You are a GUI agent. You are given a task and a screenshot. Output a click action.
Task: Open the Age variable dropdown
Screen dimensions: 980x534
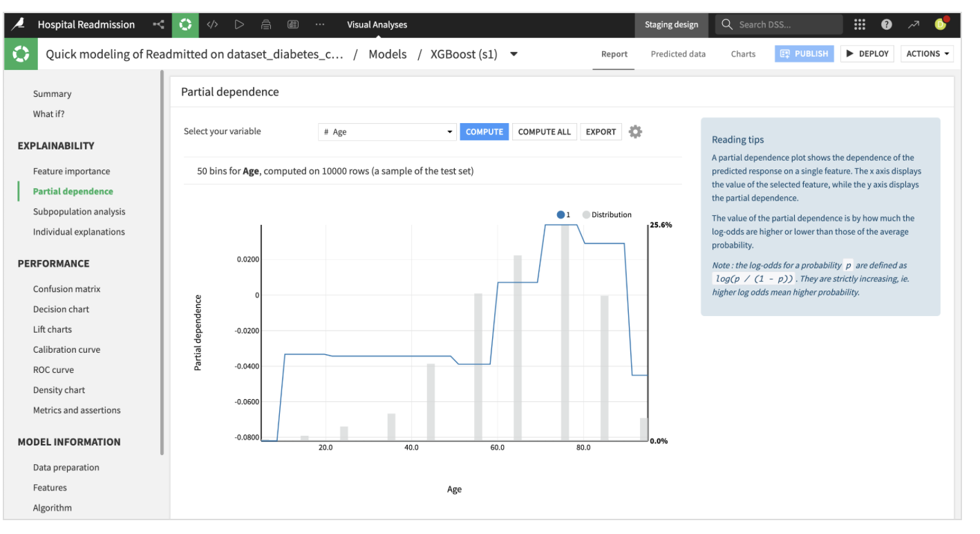pos(387,131)
